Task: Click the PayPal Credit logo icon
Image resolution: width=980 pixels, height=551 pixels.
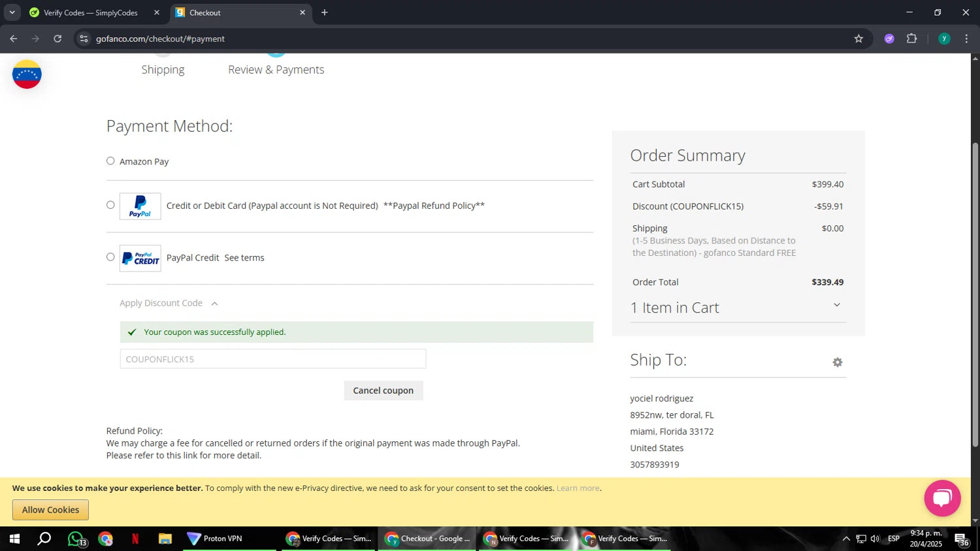Action: [x=140, y=259]
